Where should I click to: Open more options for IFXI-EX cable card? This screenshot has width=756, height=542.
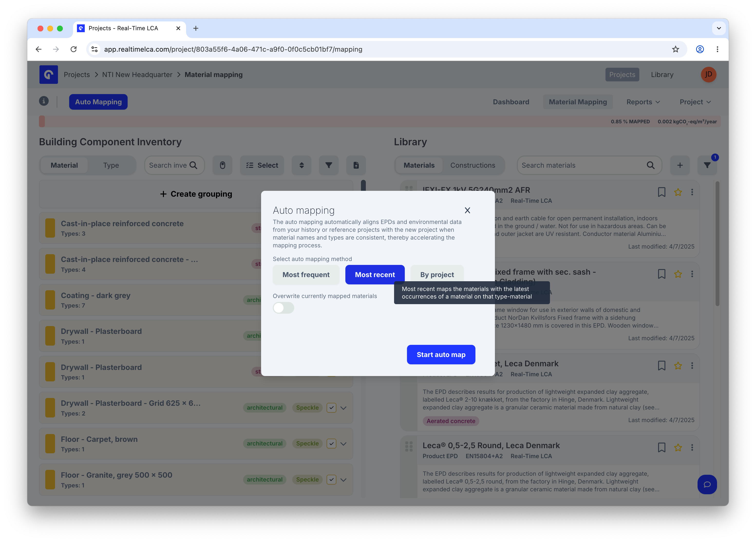pos(692,192)
